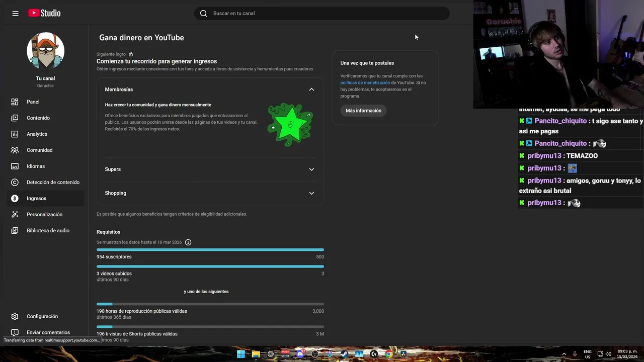Click the YouTube Studio logo
Screen dimensions: 644x362
tap(44, 13)
